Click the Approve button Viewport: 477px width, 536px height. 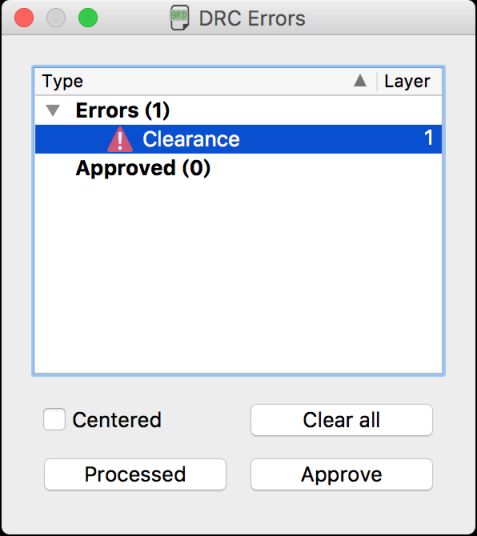[x=342, y=474]
